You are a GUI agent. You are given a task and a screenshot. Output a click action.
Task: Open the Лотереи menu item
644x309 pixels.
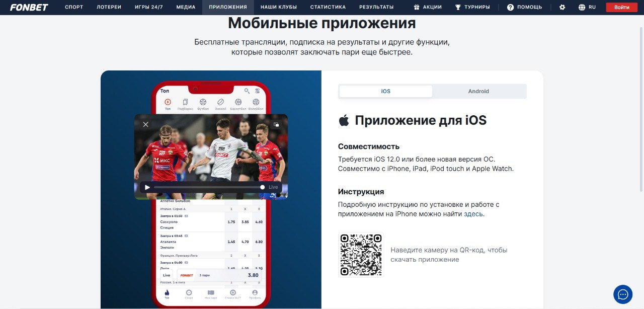pyautogui.click(x=109, y=7)
